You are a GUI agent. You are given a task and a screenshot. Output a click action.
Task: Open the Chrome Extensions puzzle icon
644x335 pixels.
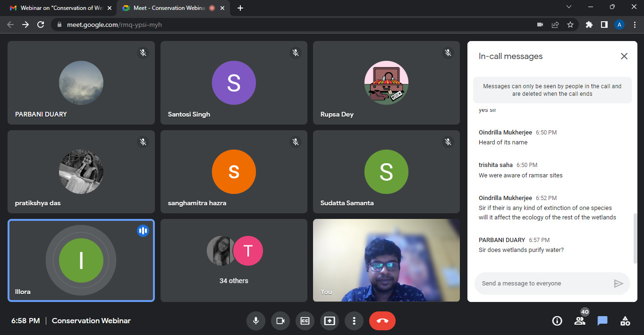coord(589,25)
